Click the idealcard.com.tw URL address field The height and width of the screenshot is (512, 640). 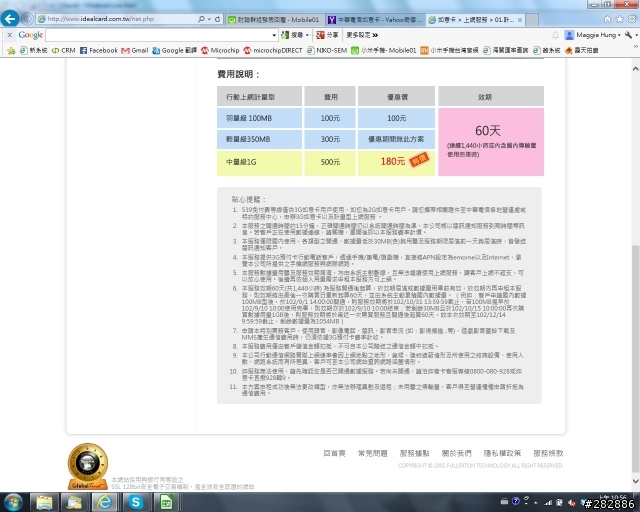[116, 19]
